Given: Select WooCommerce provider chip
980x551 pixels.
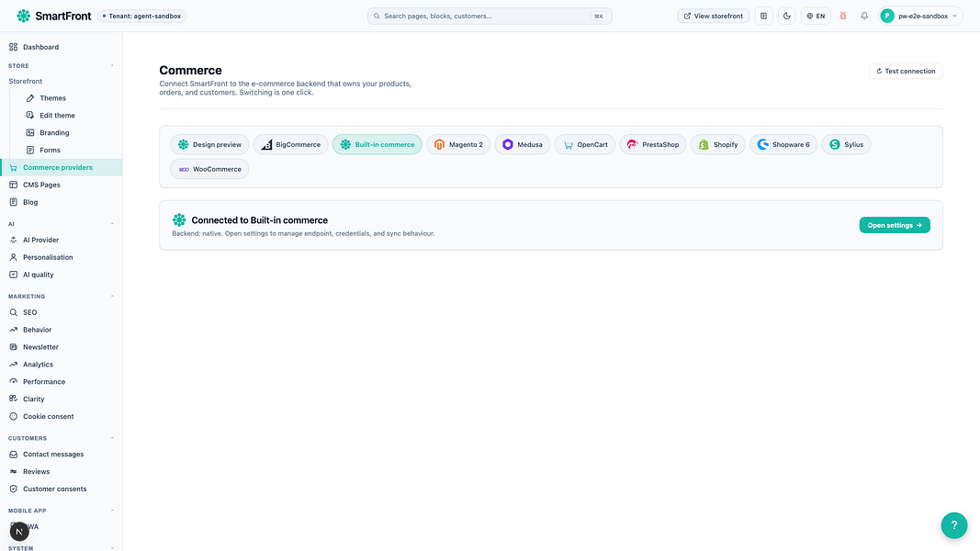Looking at the screenshot, I should (x=209, y=169).
